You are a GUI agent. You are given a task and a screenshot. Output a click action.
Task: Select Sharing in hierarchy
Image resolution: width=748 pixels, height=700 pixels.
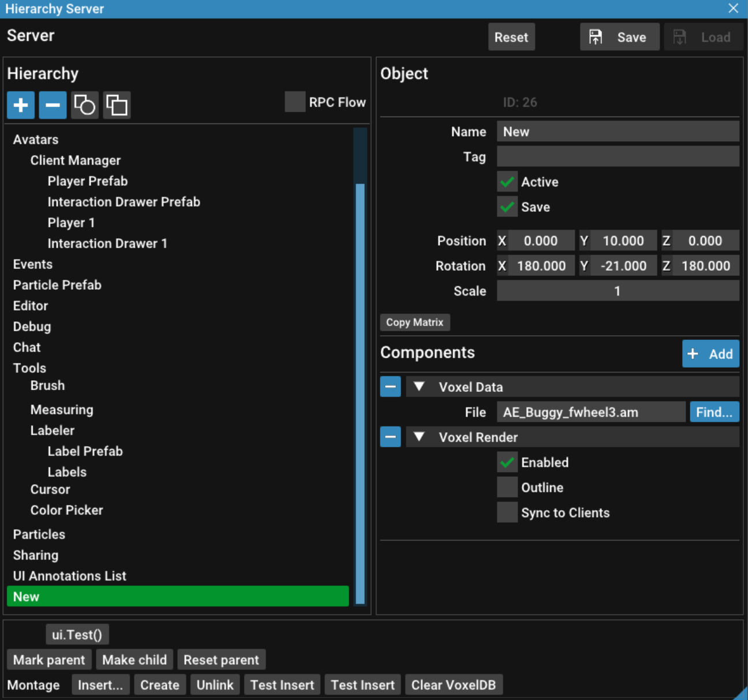pos(36,555)
